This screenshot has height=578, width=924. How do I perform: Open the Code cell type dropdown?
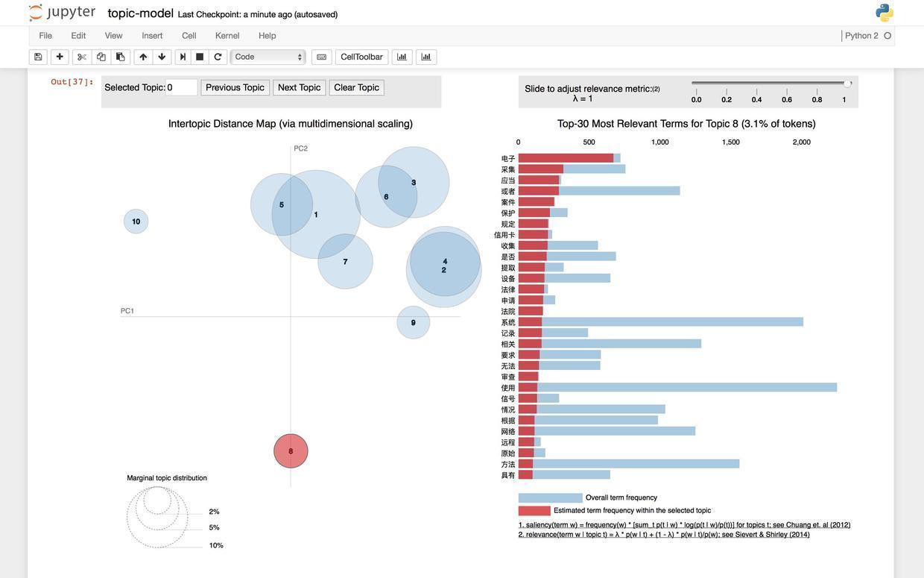click(268, 57)
